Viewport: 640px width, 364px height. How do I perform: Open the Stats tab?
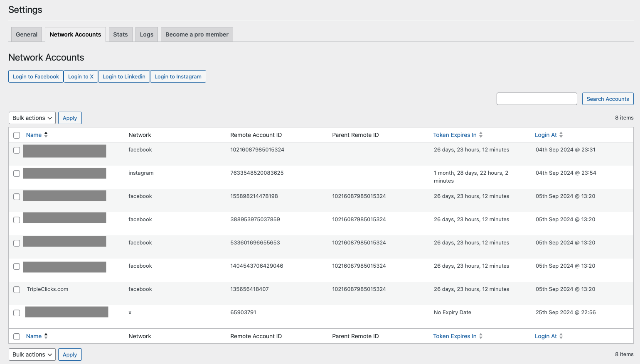coord(121,34)
